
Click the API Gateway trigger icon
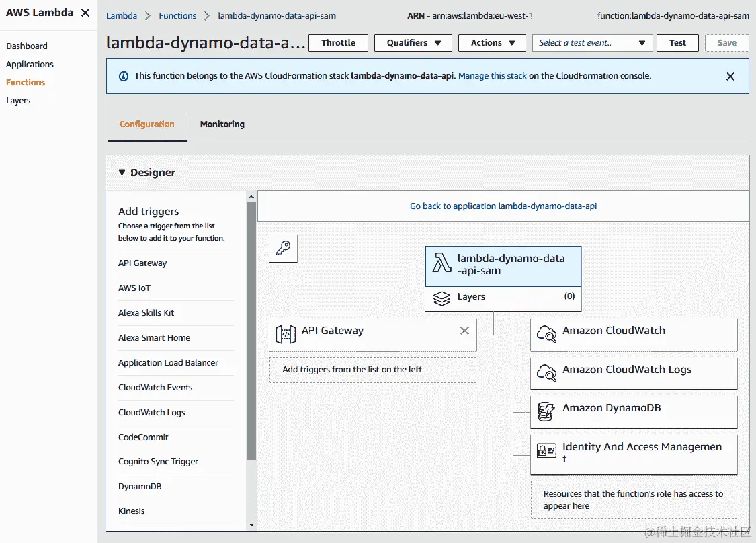[x=286, y=334]
